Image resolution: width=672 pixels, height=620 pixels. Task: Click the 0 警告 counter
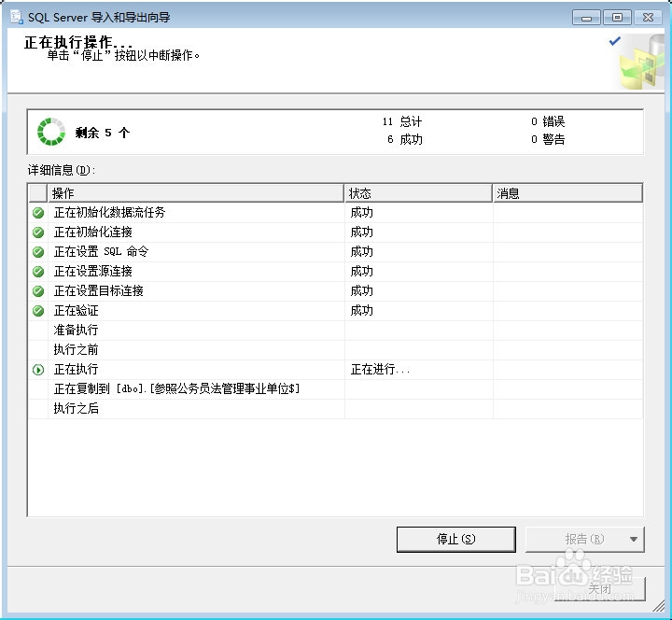pos(548,140)
